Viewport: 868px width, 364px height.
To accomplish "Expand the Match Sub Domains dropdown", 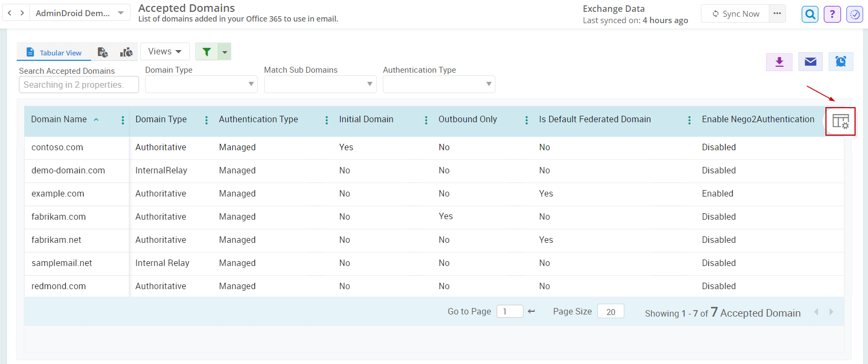I will tap(320, 84).
